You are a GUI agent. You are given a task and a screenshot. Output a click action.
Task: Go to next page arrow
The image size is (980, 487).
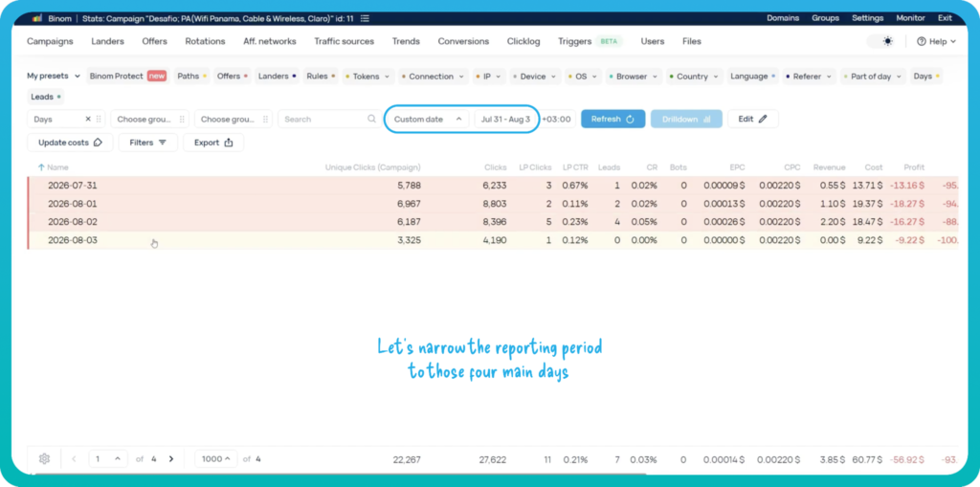click(171, 459)
